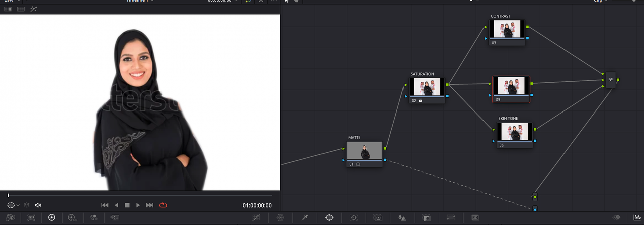644x225 pixels.
Task: Click the curves badge on node 02
Action: point(421,100)
